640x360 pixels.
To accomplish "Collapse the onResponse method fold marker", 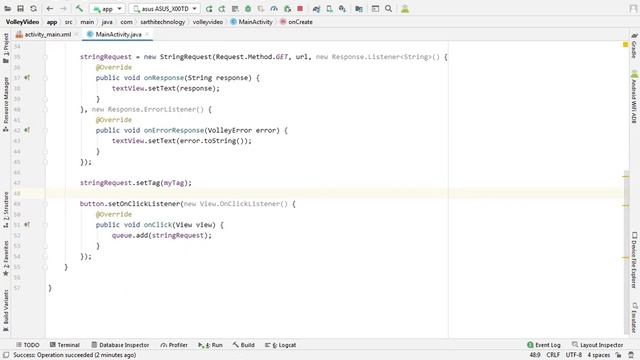I will [45, 78].
